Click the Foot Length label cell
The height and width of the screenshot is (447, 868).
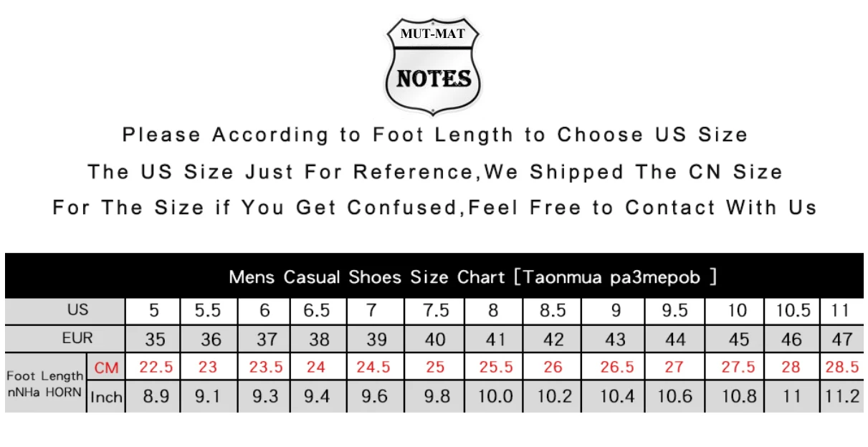click(45, 383)
